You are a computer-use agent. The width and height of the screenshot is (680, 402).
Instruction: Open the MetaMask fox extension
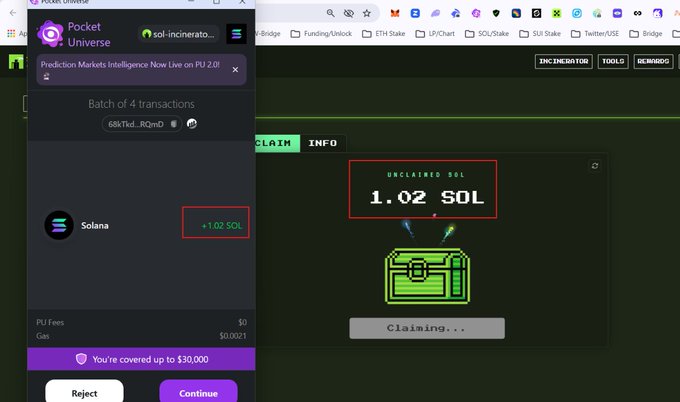pos(394,13)
